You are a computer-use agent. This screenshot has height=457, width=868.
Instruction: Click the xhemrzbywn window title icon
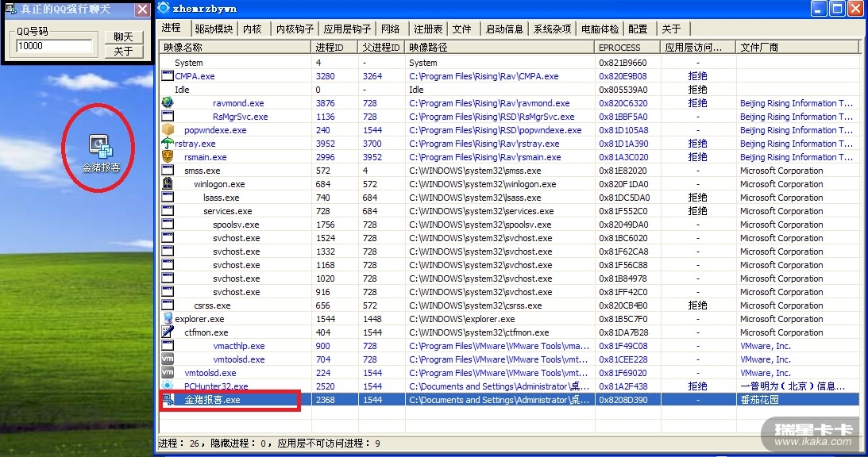pos(164,8)
